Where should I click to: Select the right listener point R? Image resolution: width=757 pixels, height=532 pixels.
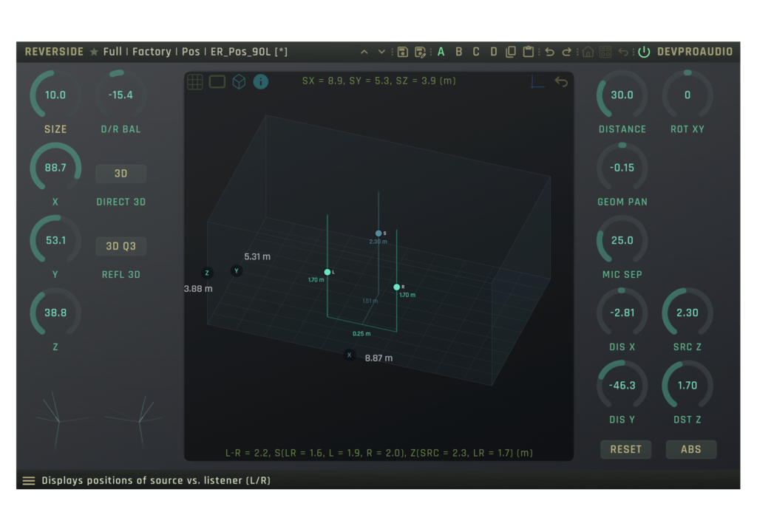pos(397,287)
